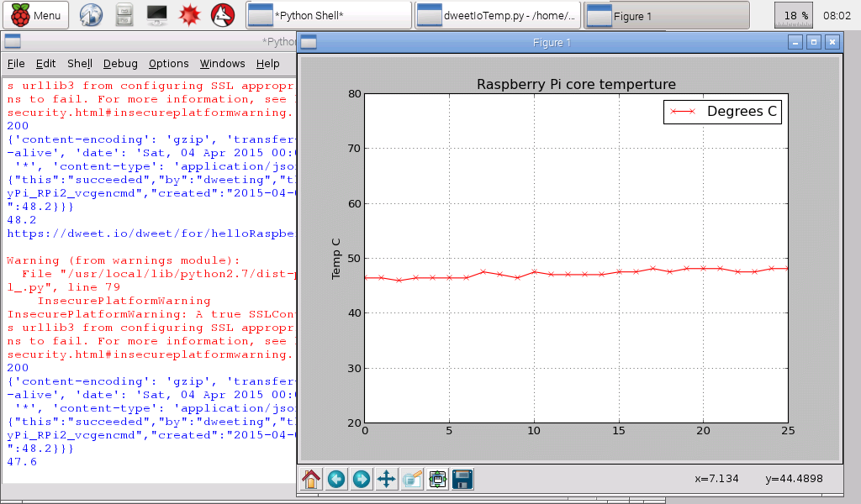The width and height of the screenshot is (861, 504).
Task: Click the 'Warning (from warnings module):' line
Action: click(124, 260)
